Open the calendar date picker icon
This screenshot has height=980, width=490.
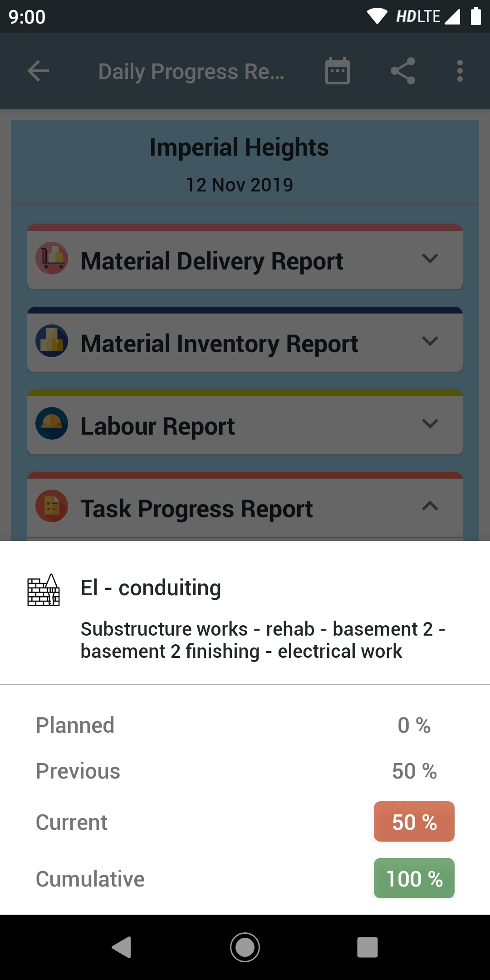338,71
